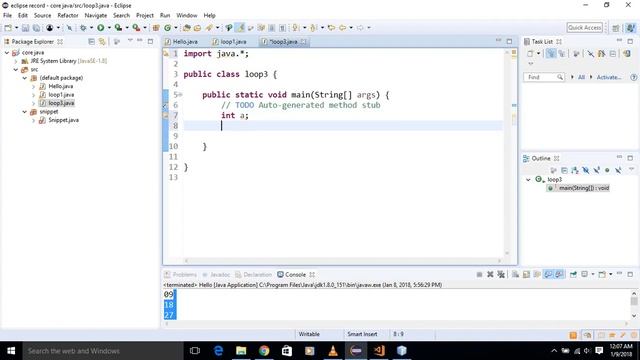Click Terminate square icon in Console
The height and width of the screenshot is (360, 640).
(480, 275)
